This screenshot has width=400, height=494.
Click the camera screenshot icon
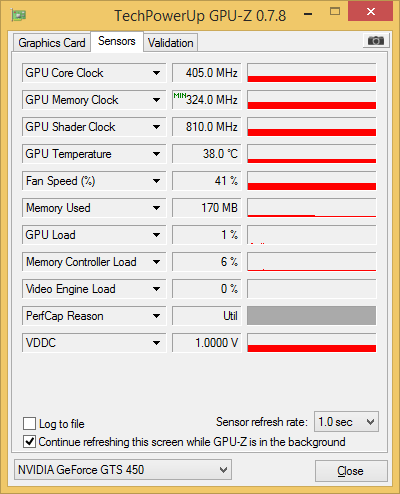376,41
